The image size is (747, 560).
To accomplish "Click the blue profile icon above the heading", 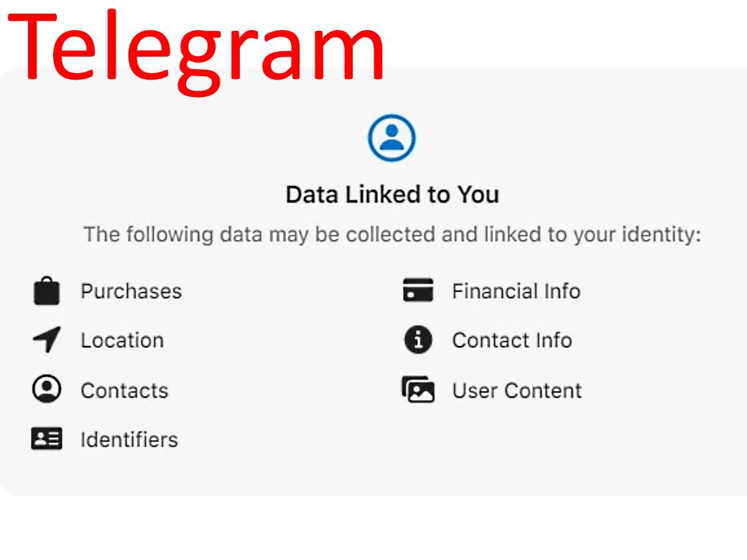I will click(391, 138).
